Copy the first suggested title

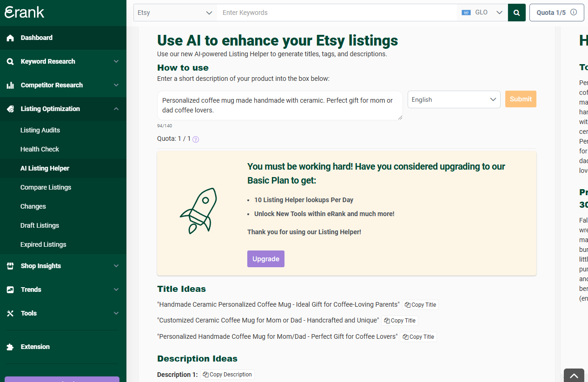point(420,305)
